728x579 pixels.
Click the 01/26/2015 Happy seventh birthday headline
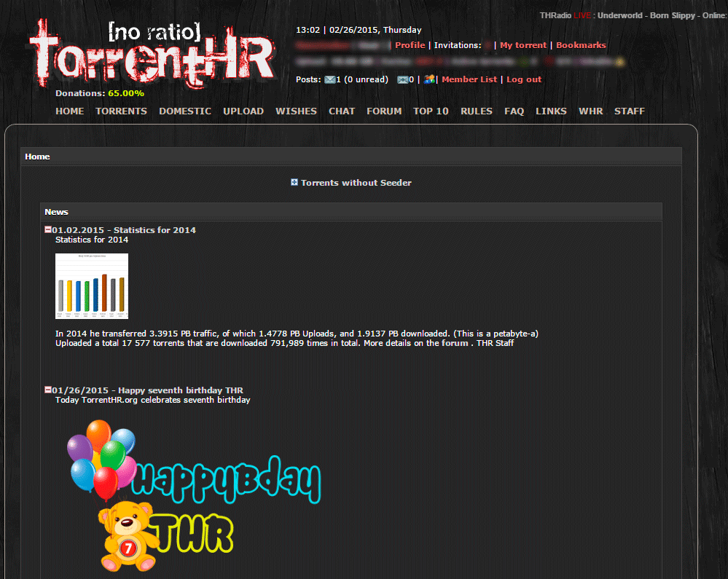[148, 390]
